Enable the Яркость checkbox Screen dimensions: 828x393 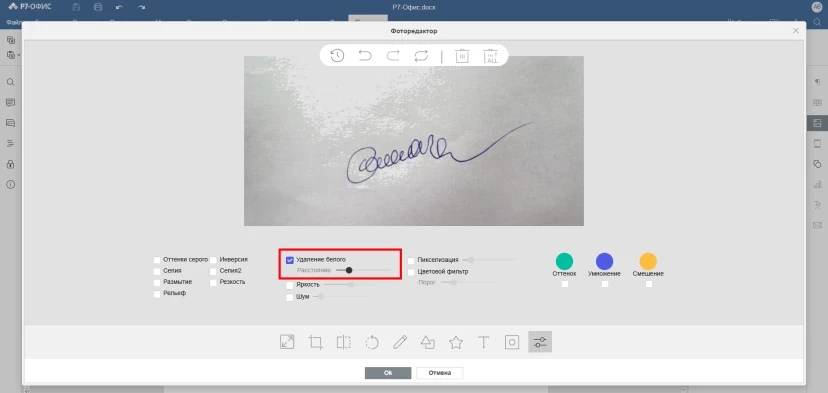[x=290, y=285]
